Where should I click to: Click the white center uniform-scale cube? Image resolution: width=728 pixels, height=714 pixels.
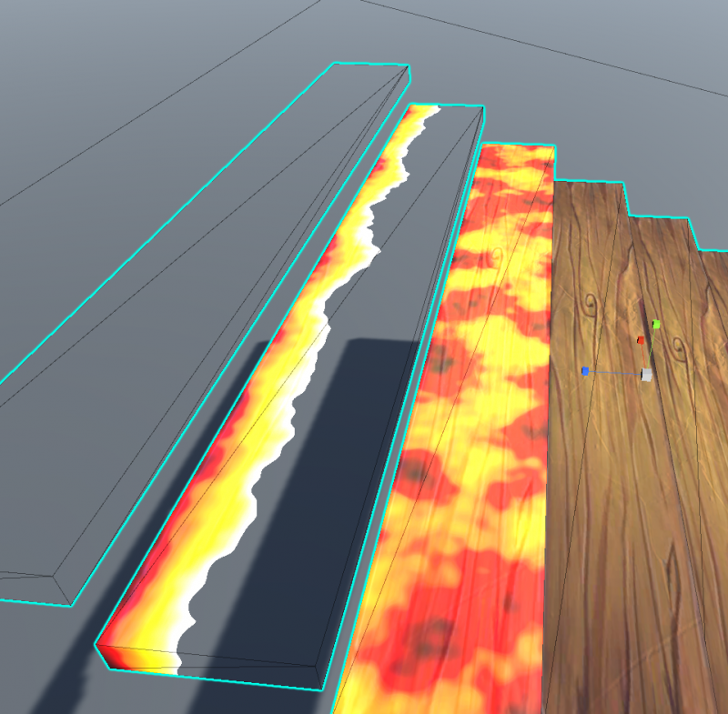click(x=646, y=374)
